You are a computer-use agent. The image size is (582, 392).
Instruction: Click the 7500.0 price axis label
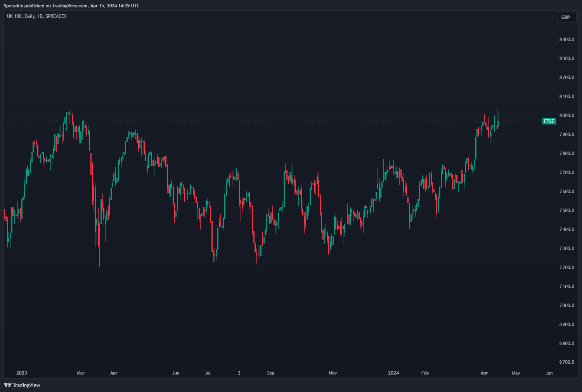click(x=566, y=211)
